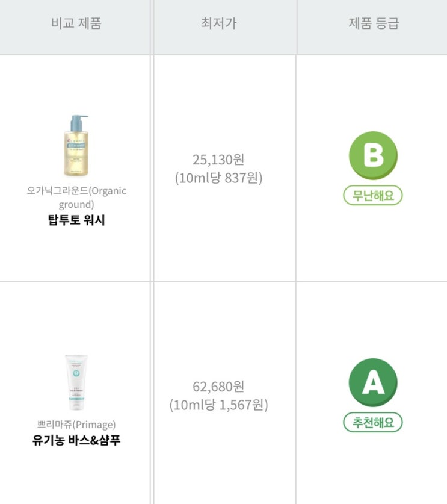The height and width of the screenshot is (504, 447).
Task: Click the 쁘리마쥬(Primage) brand text
Action: 76,424
